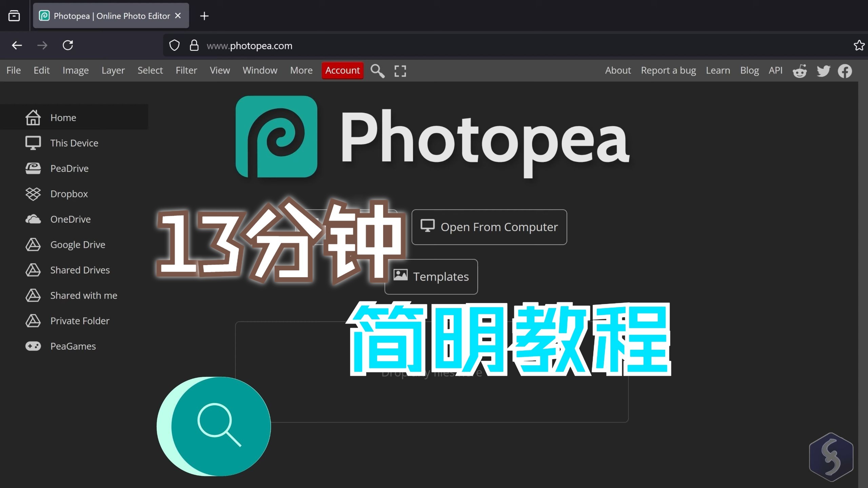Image resolution: width=868 pixels, height=488 pixels.
Task: Bookmark this page with the star icon
Action: pyautogui.click(x=859, y=45)
